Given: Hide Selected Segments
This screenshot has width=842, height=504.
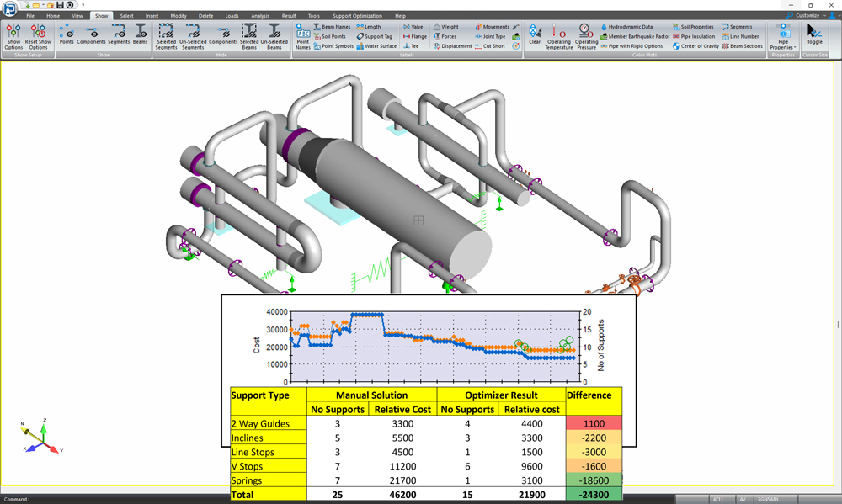Looking at the screenshot, I should pos(166,36).
